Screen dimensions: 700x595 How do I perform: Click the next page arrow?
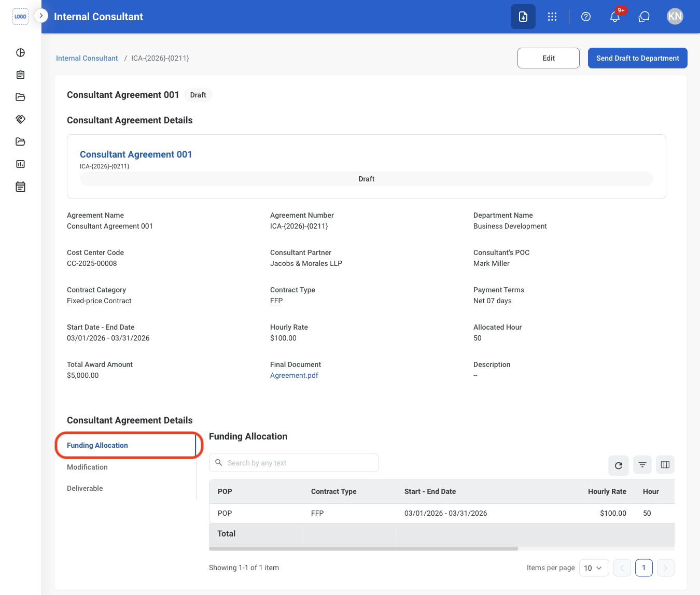[666, 568]
